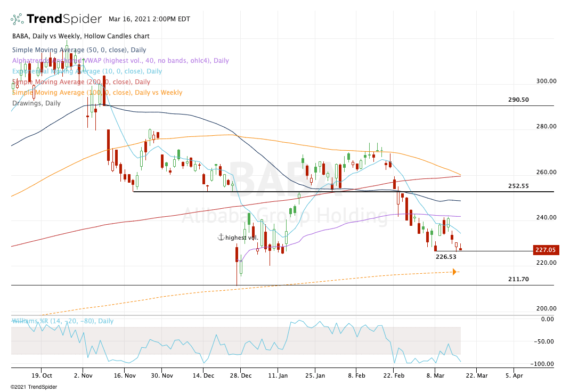This screenshot has width=570, height=392.
Task: Click the 200.00 price axis label
Action: [547, 308]
